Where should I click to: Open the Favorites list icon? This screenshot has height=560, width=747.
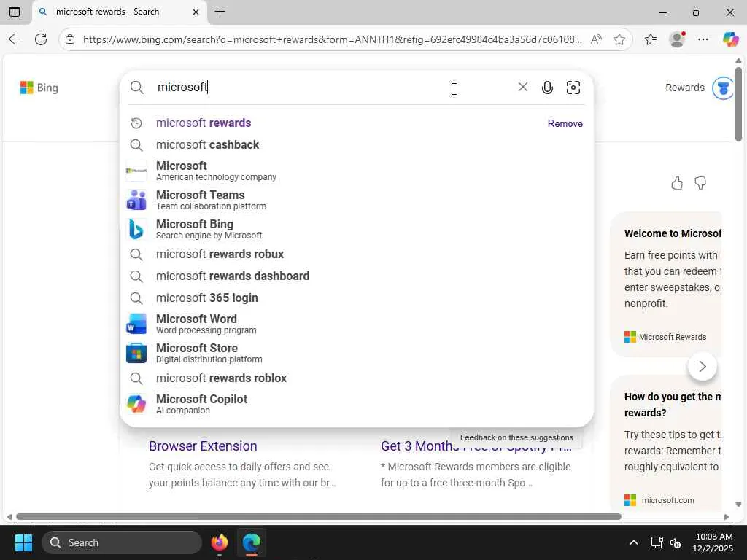click(651, 39)
